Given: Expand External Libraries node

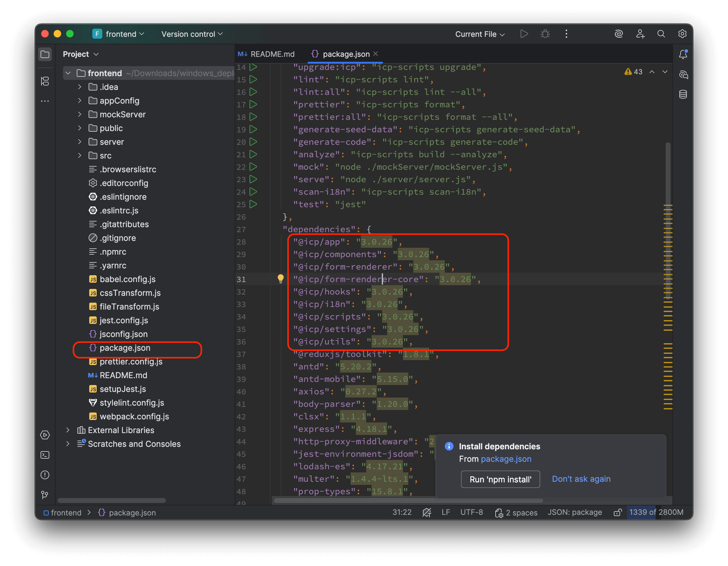Looking at the screenshot, I should pyautogui.click(x=68, y=430).
